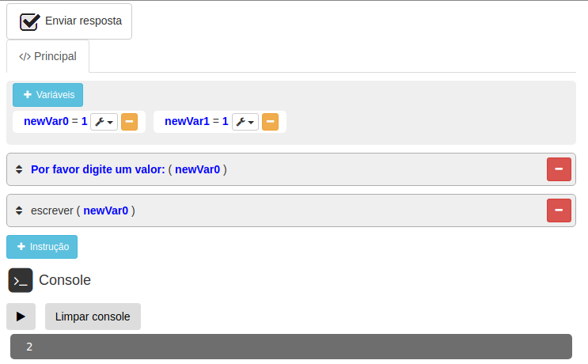Click newVar0 argument in escrever instruction
The image size is (588, 364).
(107, 210)
